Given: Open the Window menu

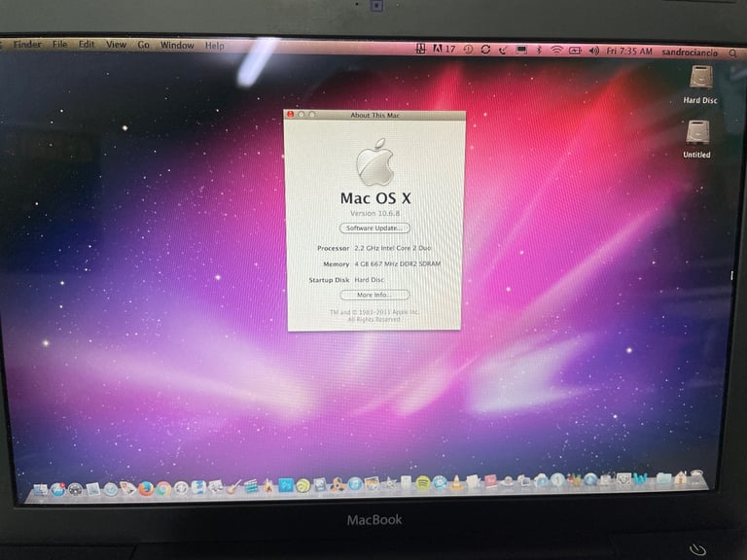Looking at the screenshot, I should [x=177, y=46].
